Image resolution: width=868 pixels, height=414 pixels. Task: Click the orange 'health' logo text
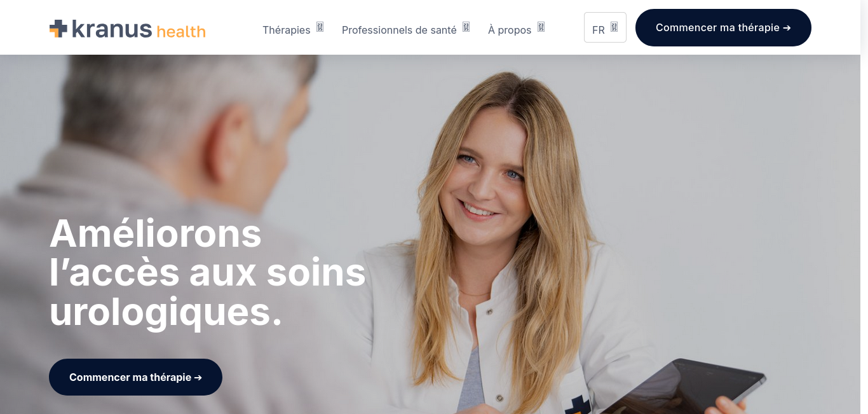click(181, 31)
